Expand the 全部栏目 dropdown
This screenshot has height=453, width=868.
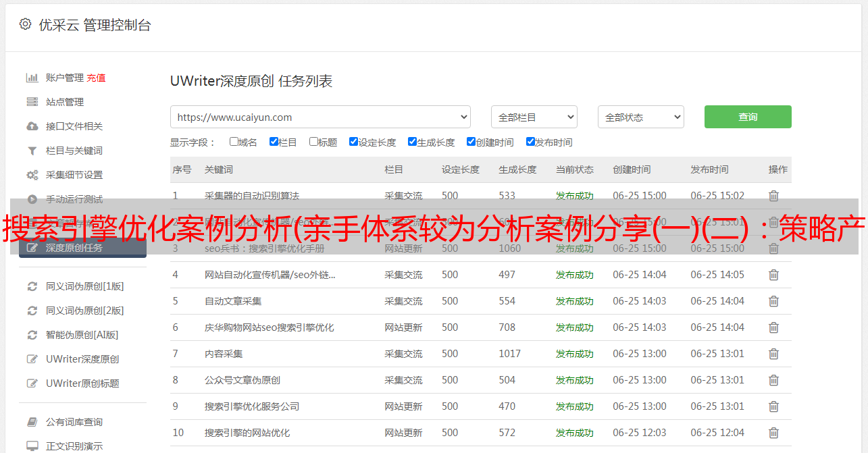coord(534,117)
